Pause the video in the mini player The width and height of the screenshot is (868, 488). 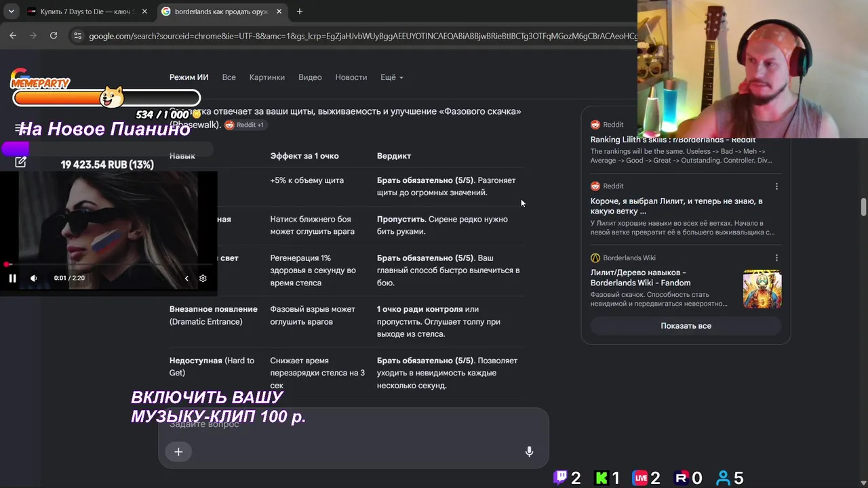click(12, 278)
